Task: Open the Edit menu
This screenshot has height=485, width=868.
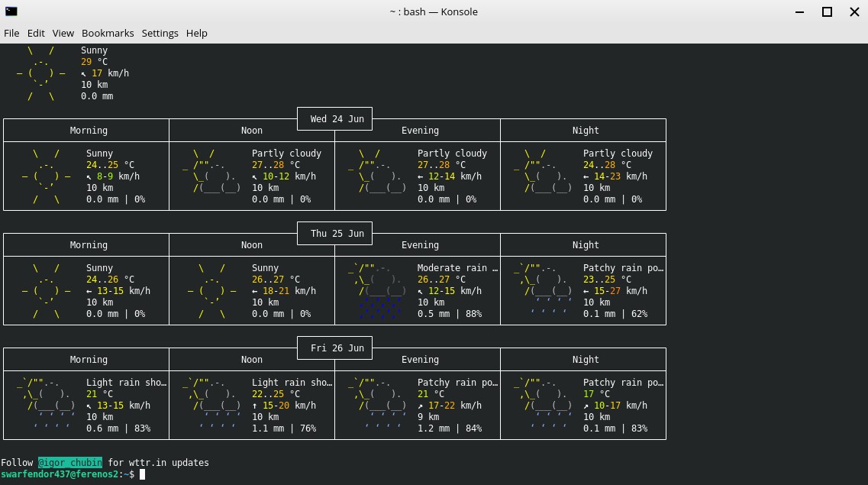Action: [36, 33]
